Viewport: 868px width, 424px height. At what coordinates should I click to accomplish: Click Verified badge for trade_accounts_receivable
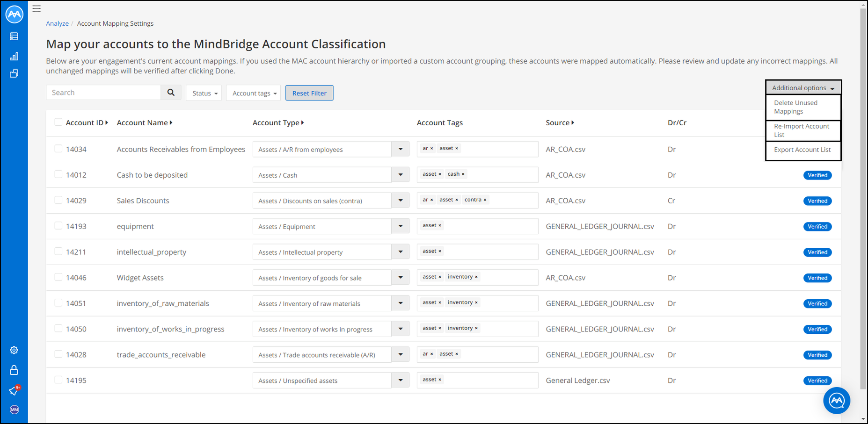click(x=817, y=355)
